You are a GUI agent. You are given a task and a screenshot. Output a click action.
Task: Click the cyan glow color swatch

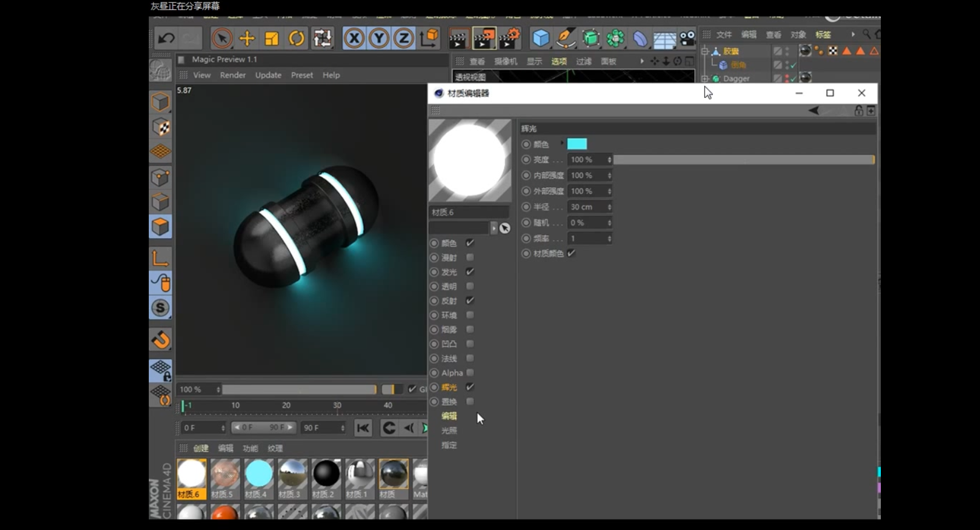(577, 144)
